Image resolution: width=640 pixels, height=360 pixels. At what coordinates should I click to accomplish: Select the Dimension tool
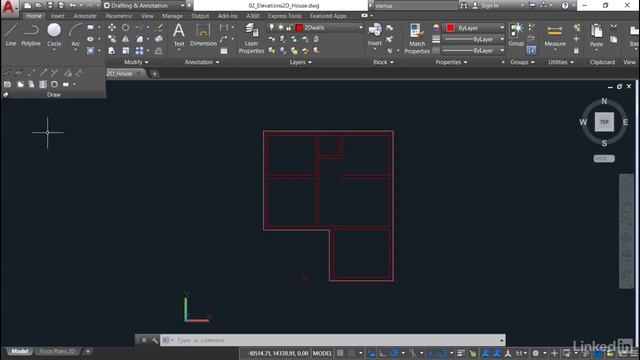click(x=203, y=35)
